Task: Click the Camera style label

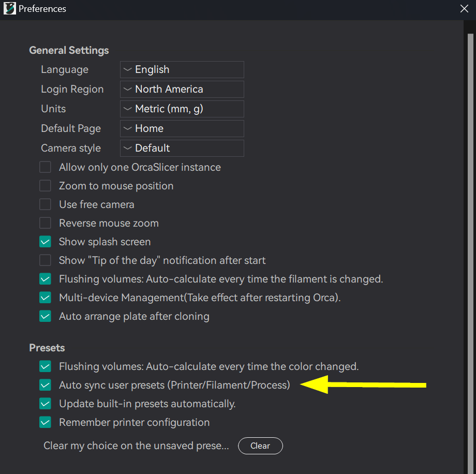Action: tap(71, 148)
